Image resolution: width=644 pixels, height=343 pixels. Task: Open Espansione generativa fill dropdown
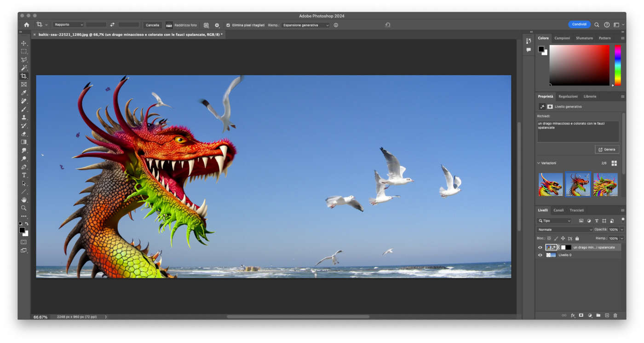pos(306,25)
